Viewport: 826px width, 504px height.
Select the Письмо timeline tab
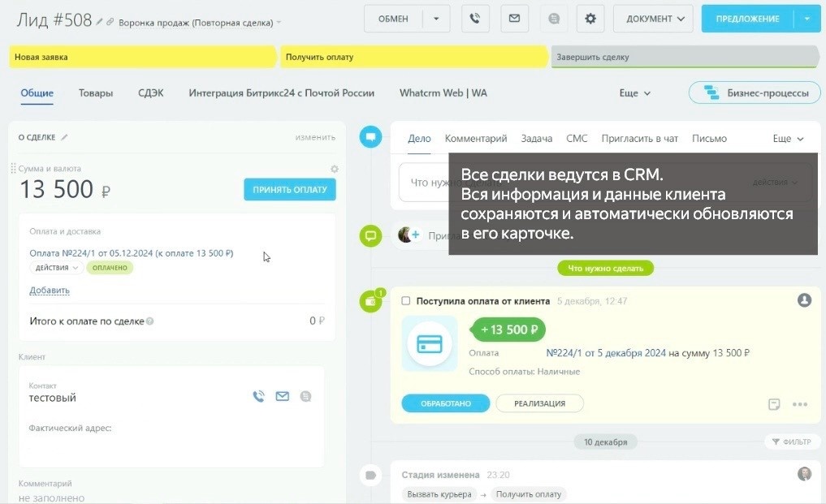coord(709,139)
